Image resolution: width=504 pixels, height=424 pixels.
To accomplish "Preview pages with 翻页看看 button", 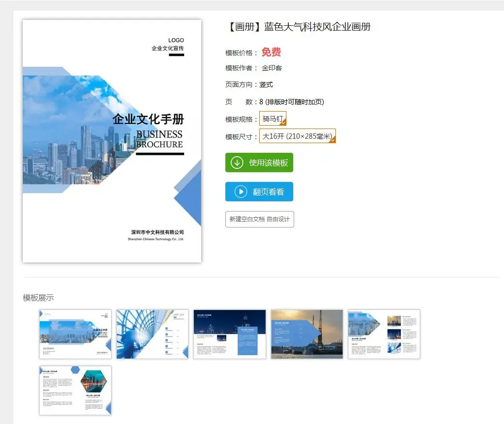I will tap(259, 192).
